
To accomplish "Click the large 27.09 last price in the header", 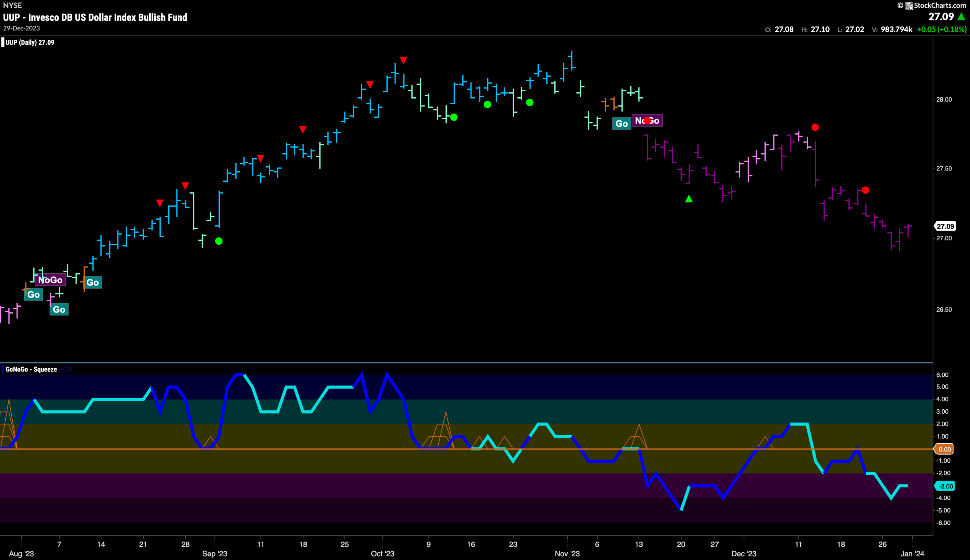I will [941, 17].
